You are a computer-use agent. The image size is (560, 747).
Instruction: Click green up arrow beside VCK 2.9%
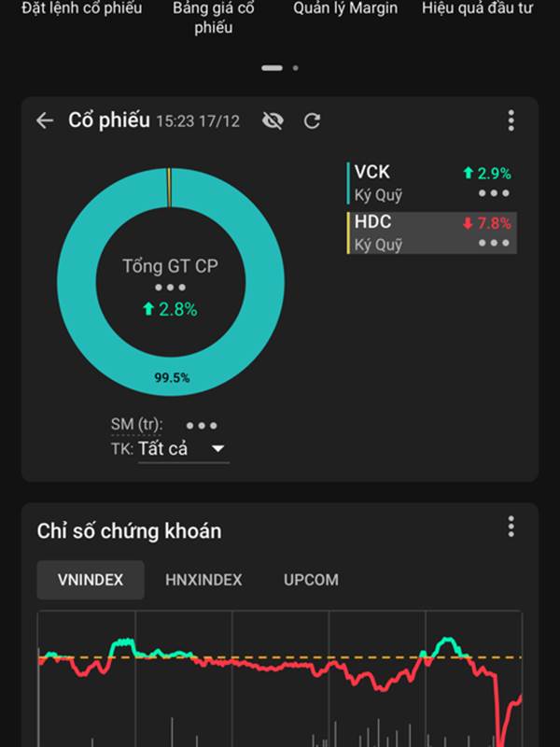pos(468,173)
